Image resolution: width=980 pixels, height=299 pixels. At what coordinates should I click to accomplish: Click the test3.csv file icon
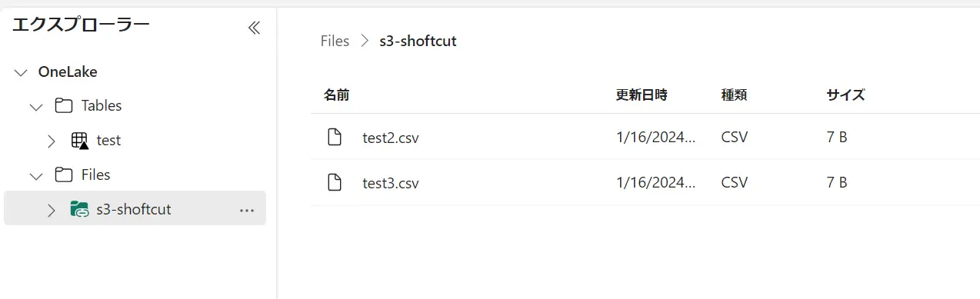click(334, 183)
